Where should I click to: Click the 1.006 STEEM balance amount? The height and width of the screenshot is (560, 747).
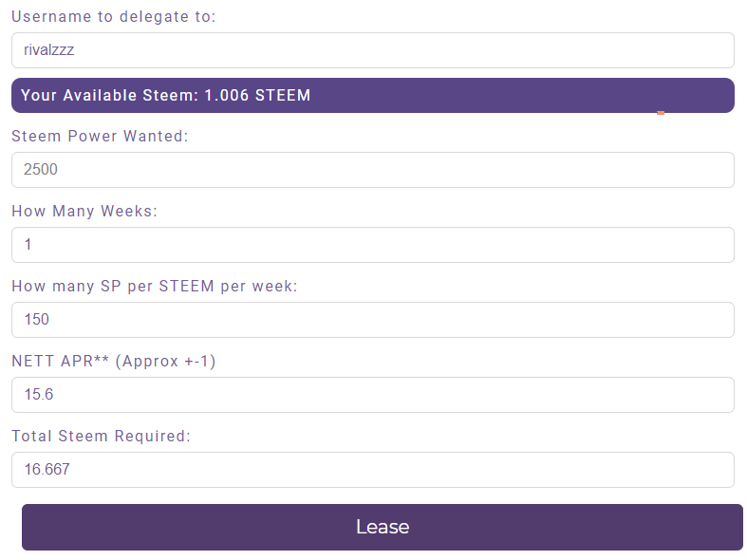pos(257,95)
